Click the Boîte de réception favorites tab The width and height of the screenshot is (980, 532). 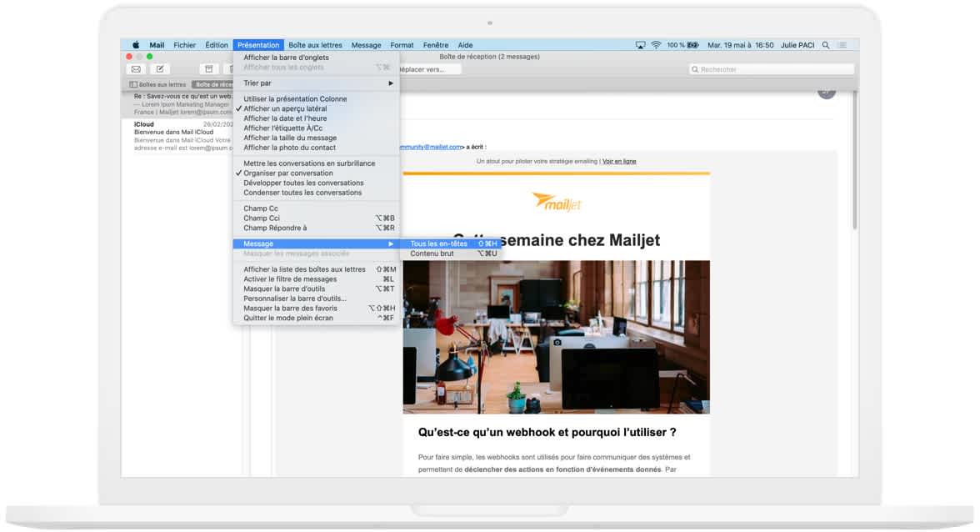[212, 84]
